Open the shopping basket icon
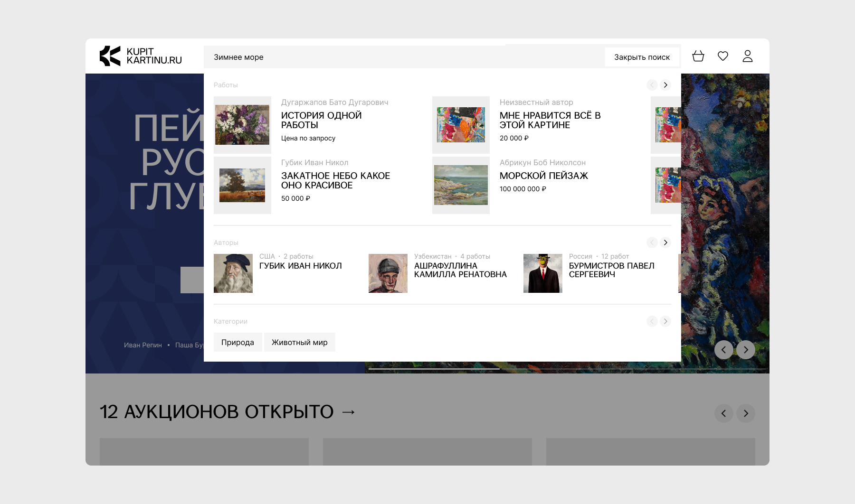 pyautogui.click(x=698, y=56)
